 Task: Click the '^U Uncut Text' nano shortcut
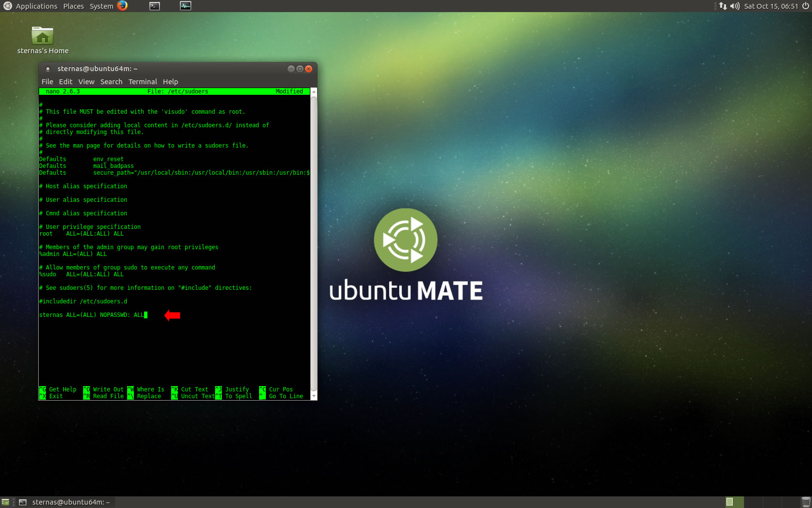(193, 396)
